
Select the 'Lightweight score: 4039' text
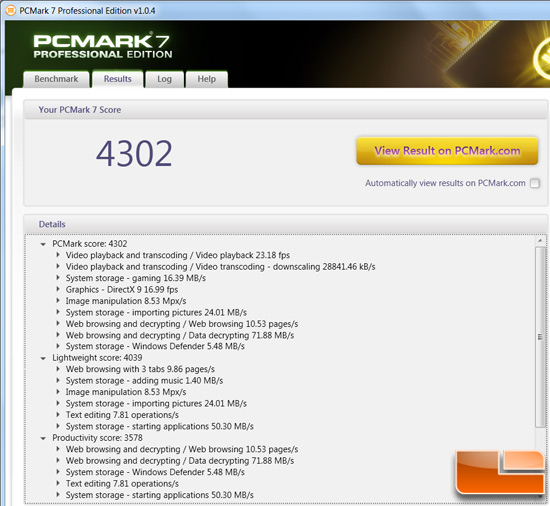97,358
